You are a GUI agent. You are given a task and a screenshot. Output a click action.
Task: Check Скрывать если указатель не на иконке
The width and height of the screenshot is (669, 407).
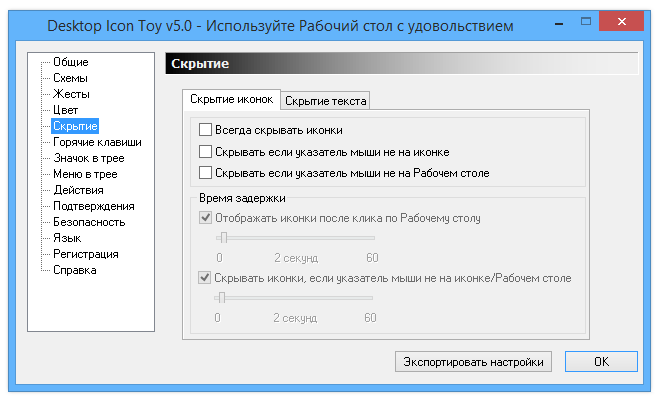point(205,151)
